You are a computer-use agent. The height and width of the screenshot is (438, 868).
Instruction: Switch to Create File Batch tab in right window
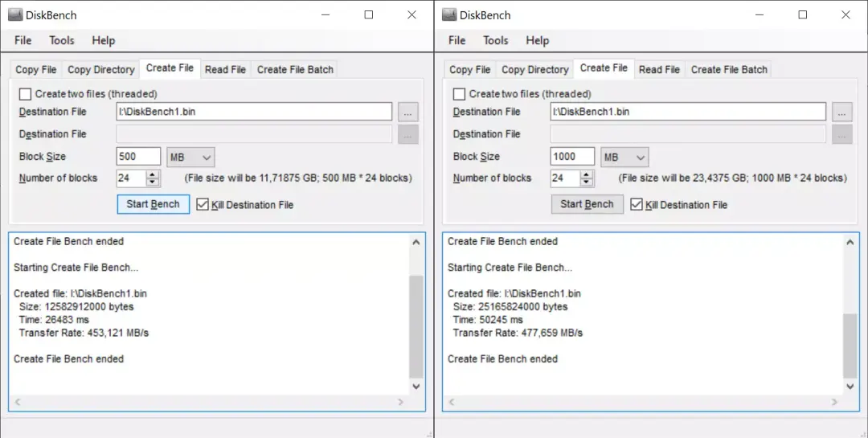729,70
